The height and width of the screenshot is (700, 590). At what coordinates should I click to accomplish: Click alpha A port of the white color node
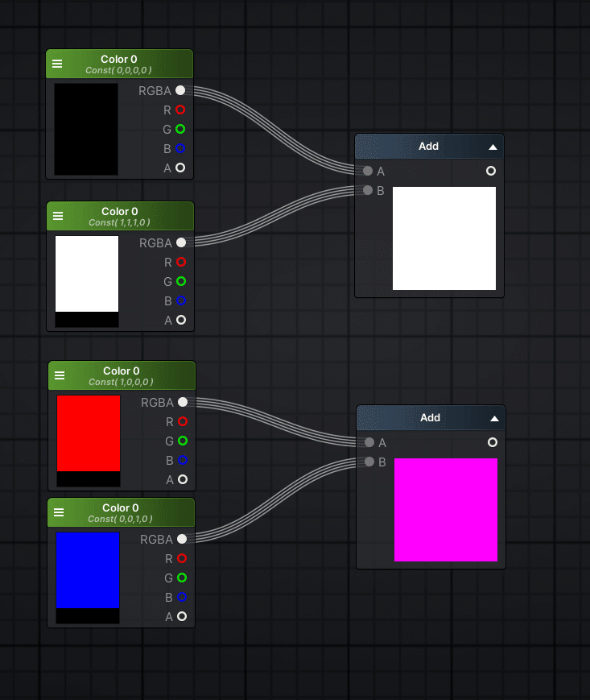point(181,320)
